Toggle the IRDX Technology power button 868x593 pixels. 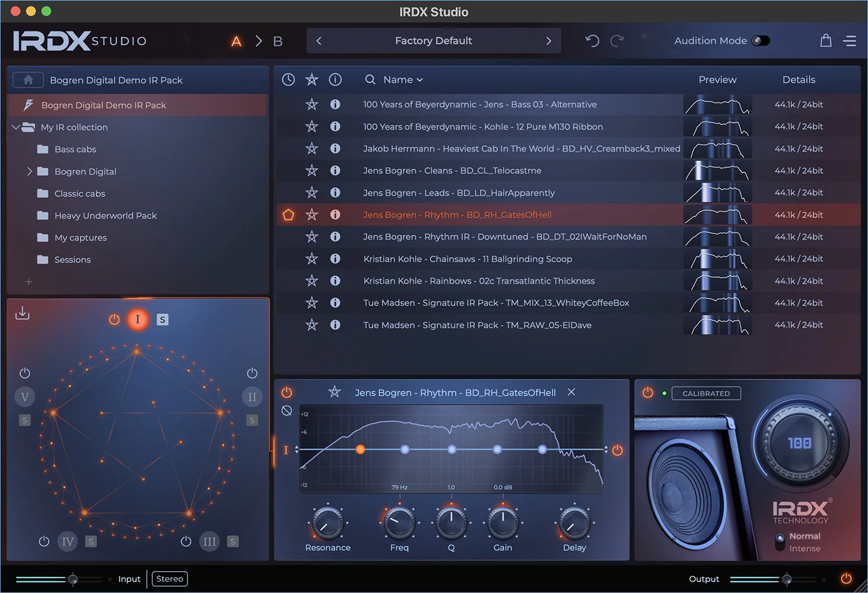click(648, 393)
